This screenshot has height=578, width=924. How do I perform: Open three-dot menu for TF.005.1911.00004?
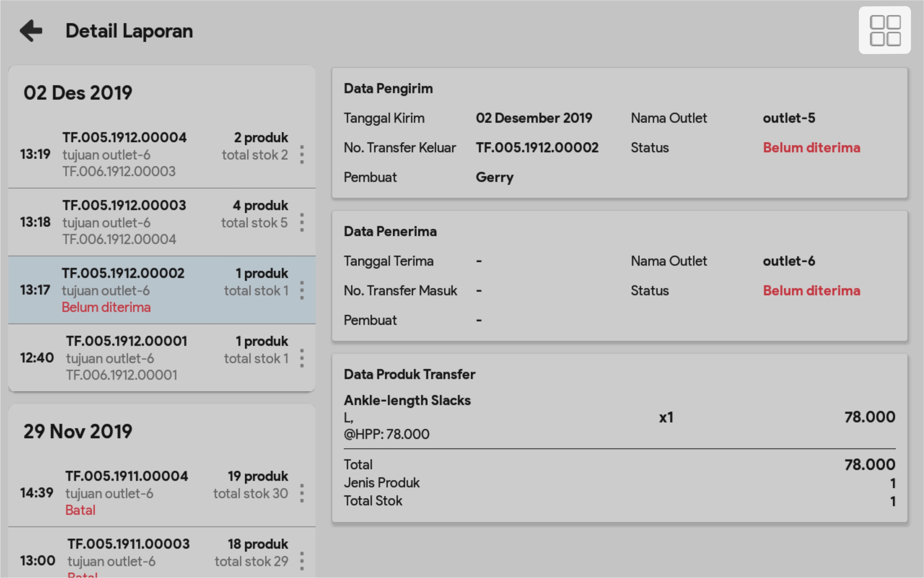[302, 493]
